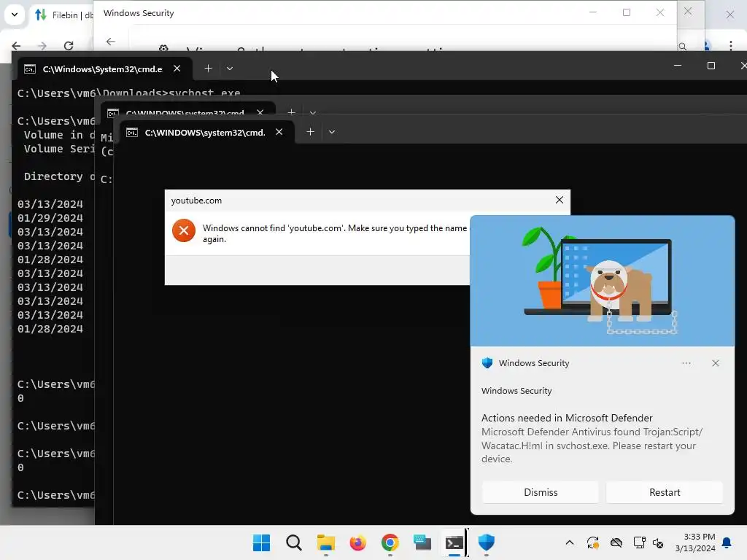Select the Filebin browser tab
This screenshot has width=747, height=560.
[63, 15]
